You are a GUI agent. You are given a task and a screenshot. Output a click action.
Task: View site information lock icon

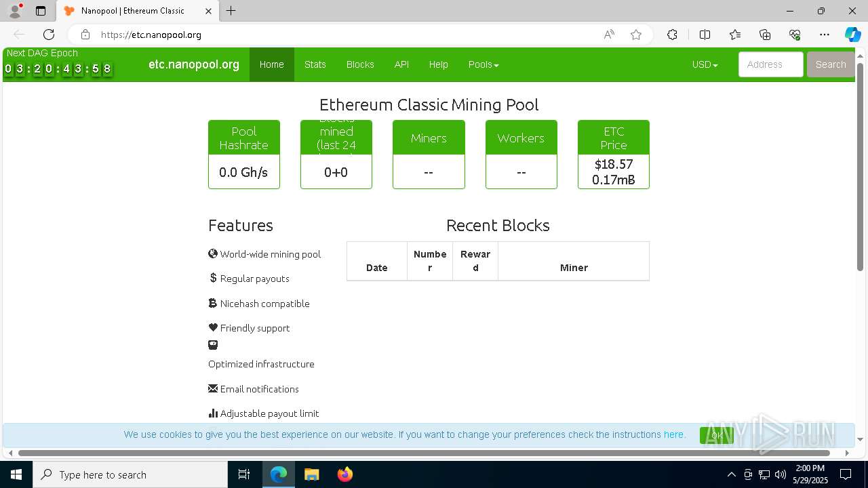pos(85,35)
